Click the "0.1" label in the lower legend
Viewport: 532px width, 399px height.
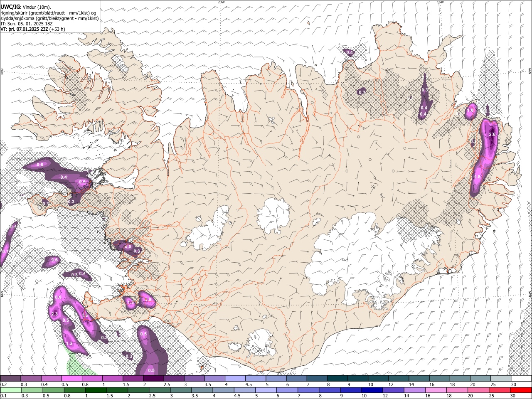(3, 396)
